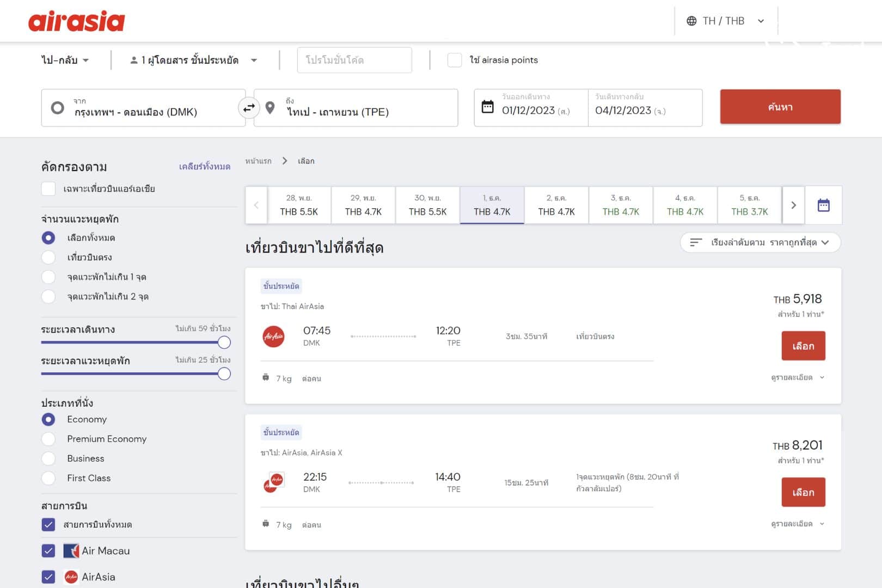Click the Air Macau airline logo

(x=71, y=550)
